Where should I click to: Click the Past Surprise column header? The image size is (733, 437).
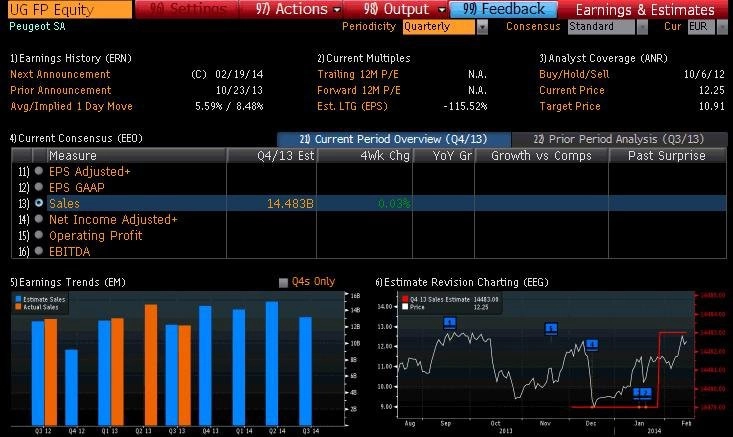coord(668,156)
